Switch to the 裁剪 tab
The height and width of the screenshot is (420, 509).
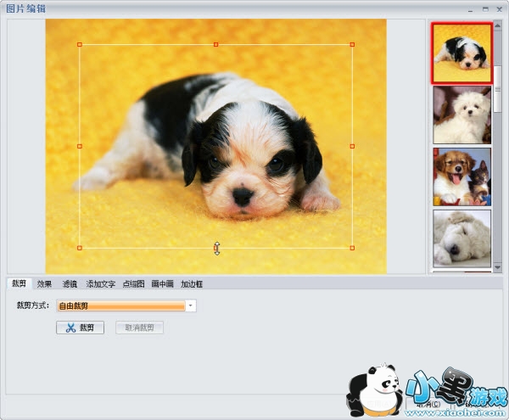tap(19, 283)
